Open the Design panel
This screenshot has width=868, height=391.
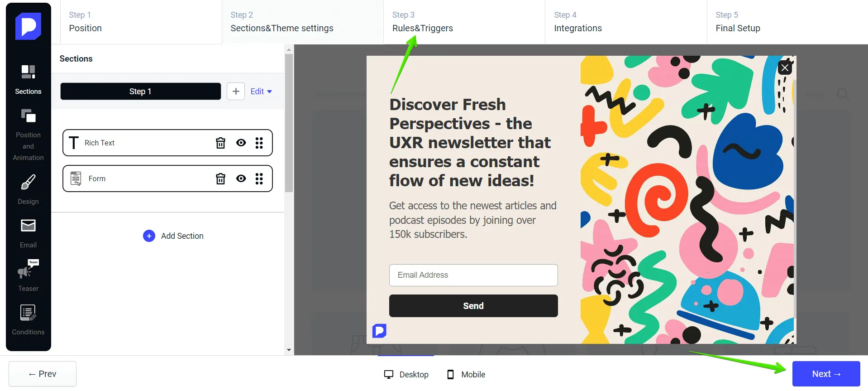click(x=28, y=190)
